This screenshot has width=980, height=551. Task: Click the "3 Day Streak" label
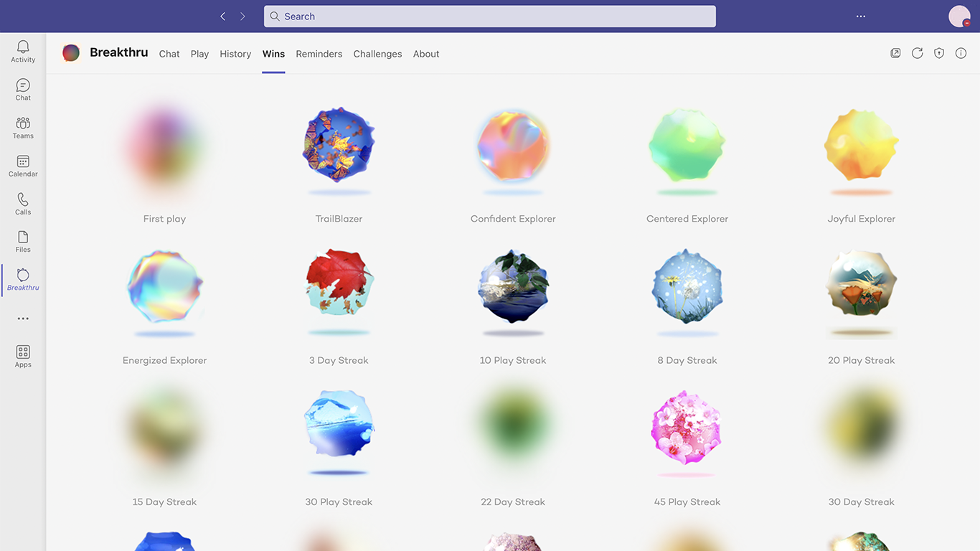[339, 360]
